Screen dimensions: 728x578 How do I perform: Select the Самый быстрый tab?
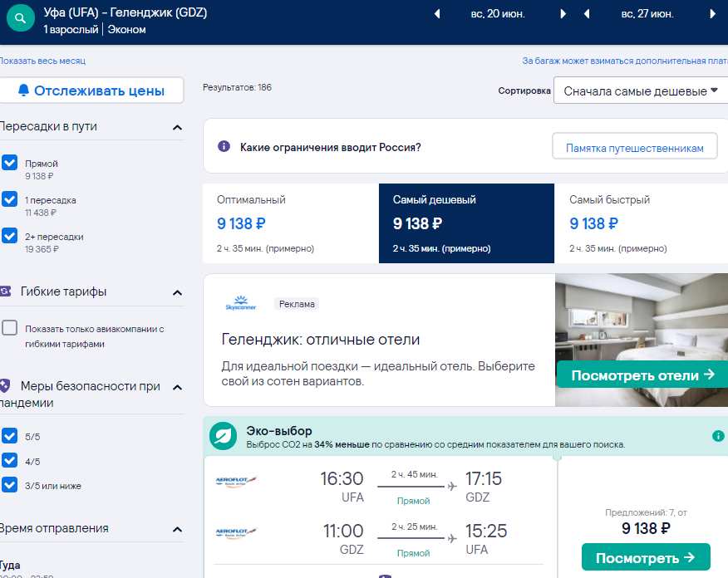pyautogui.click(x=642, y=223)
